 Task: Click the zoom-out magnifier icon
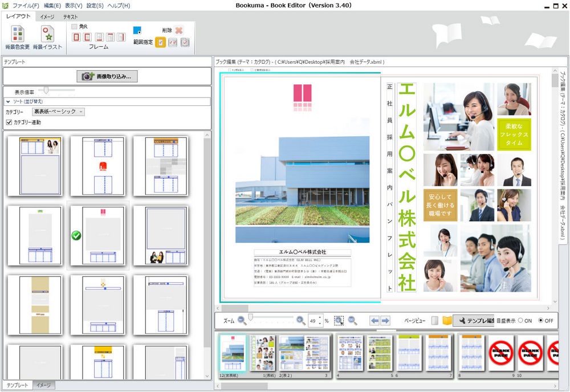click(x=242, y=321)
